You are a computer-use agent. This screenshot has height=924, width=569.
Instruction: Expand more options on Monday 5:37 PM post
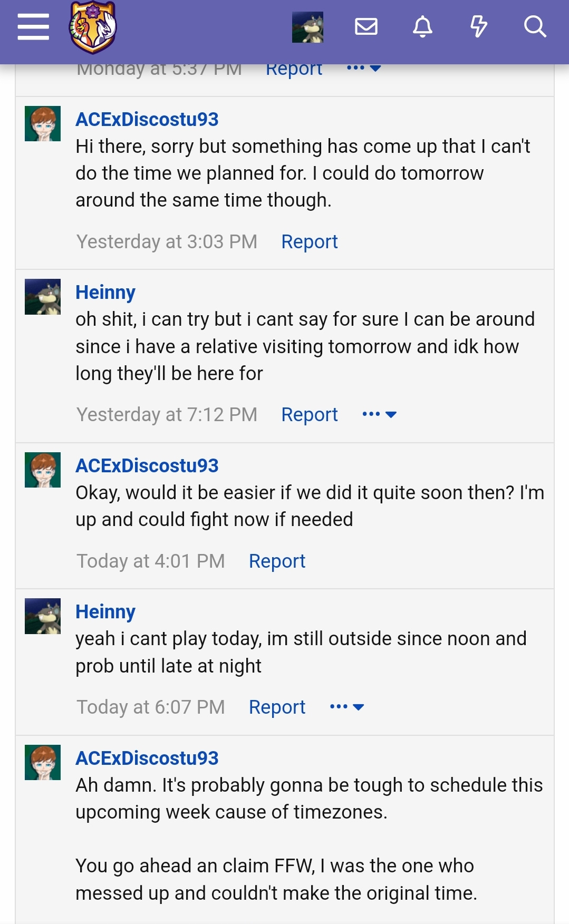coord(364,68)
